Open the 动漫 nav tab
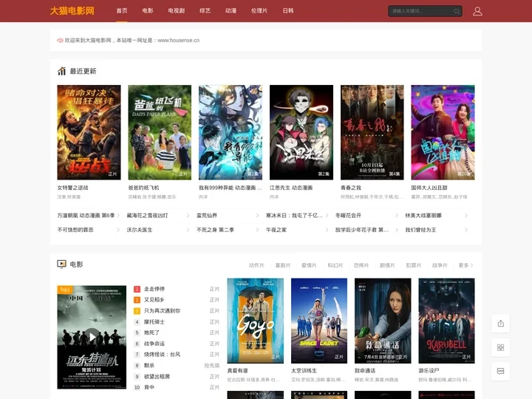The image size is (532, 399). pos(231,11)
